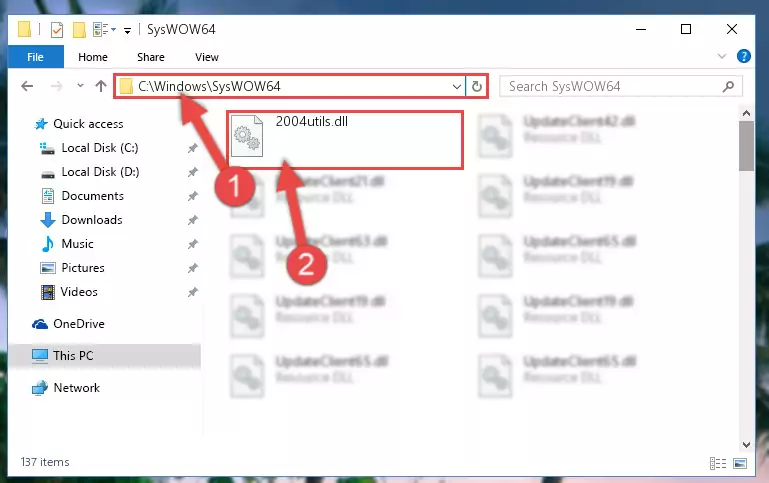769x483 pixels.
Task: Switch to the Share ribbon tab
Action: pyautogui.click(x=151, y=57)
